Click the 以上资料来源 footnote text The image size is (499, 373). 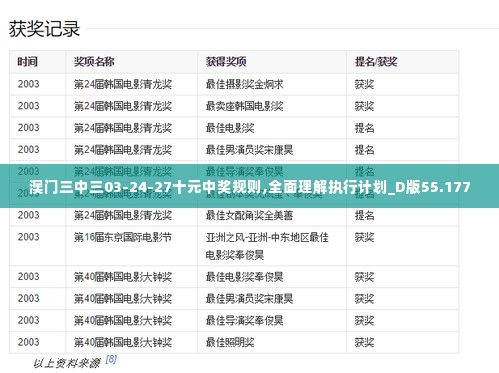(x=66, y=363)
